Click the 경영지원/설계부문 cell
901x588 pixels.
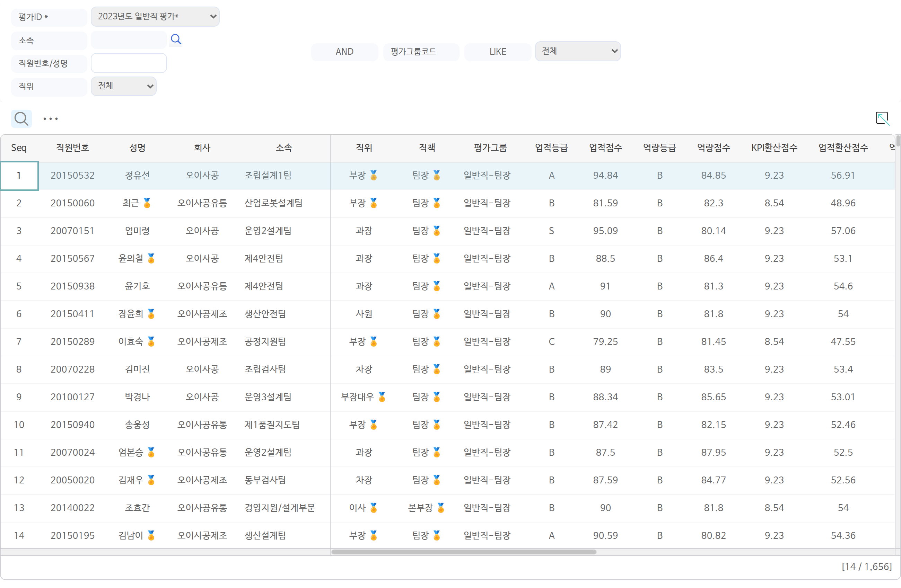coord(280,508)
